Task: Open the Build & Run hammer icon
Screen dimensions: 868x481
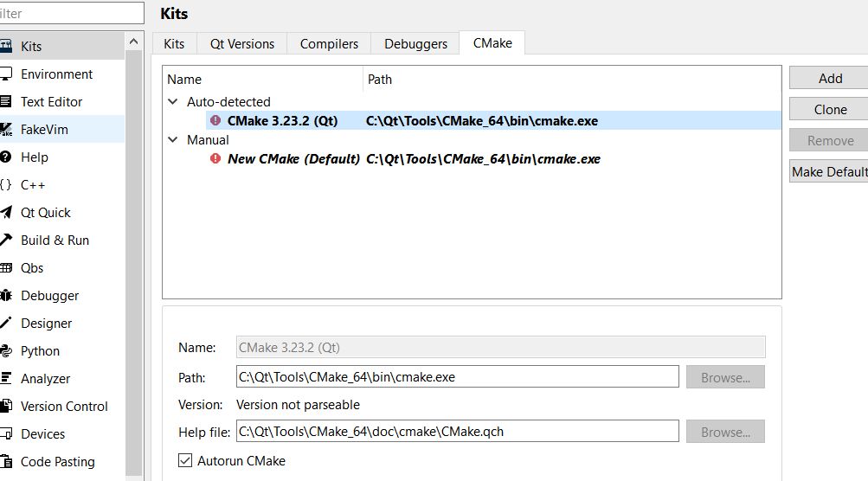Action: tap(5, 240)
